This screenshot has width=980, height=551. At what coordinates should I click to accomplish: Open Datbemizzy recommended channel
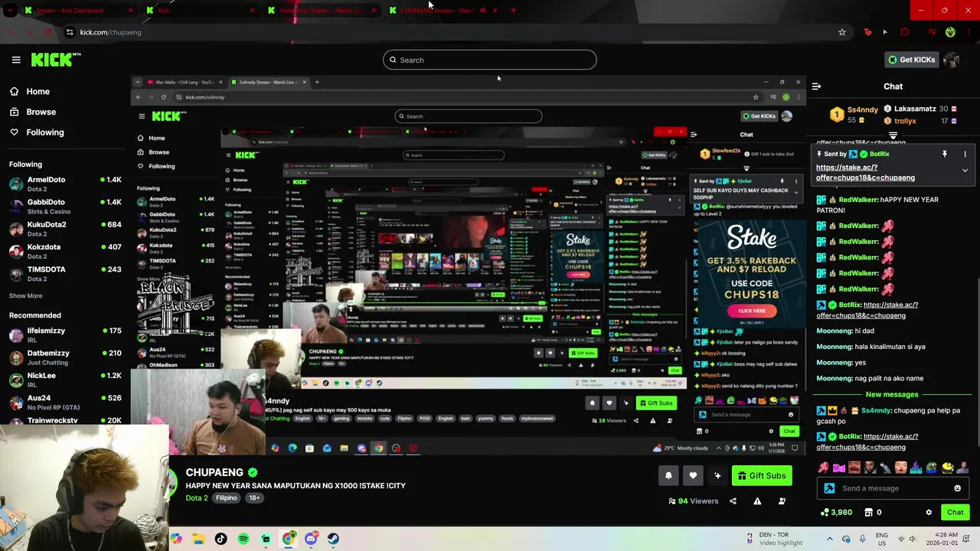[x=65, y=357]
